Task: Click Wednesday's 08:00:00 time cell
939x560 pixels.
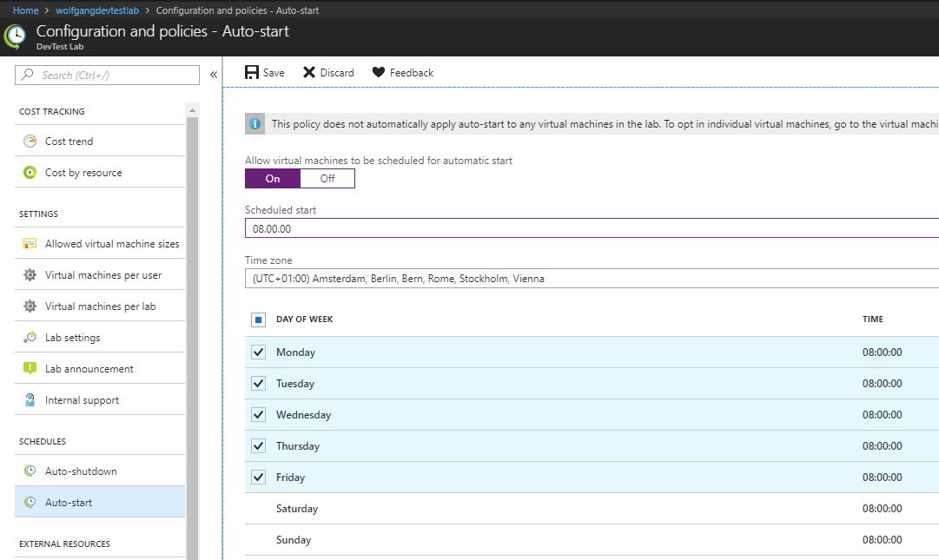Action: [883, 415]
